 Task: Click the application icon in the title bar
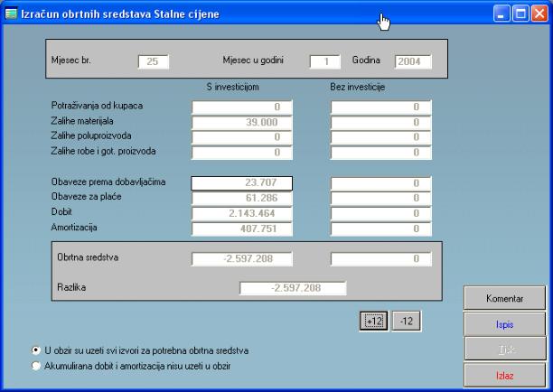point(11,14)
